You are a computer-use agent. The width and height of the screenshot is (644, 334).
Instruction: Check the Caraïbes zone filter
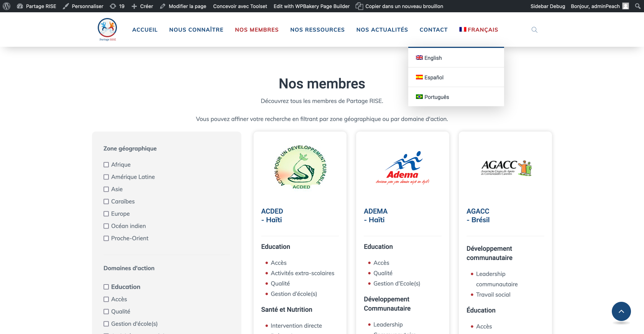pyautogui.click(x=106, y=201)
